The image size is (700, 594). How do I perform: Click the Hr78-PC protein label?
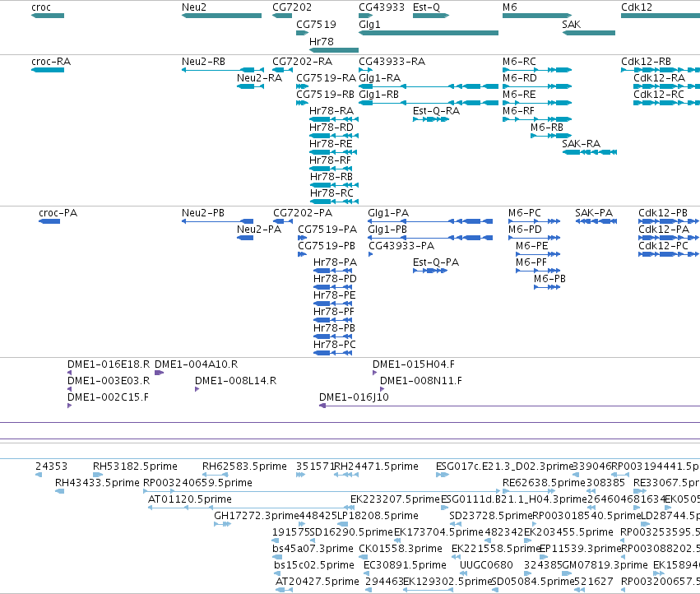(x=335, y=345)
